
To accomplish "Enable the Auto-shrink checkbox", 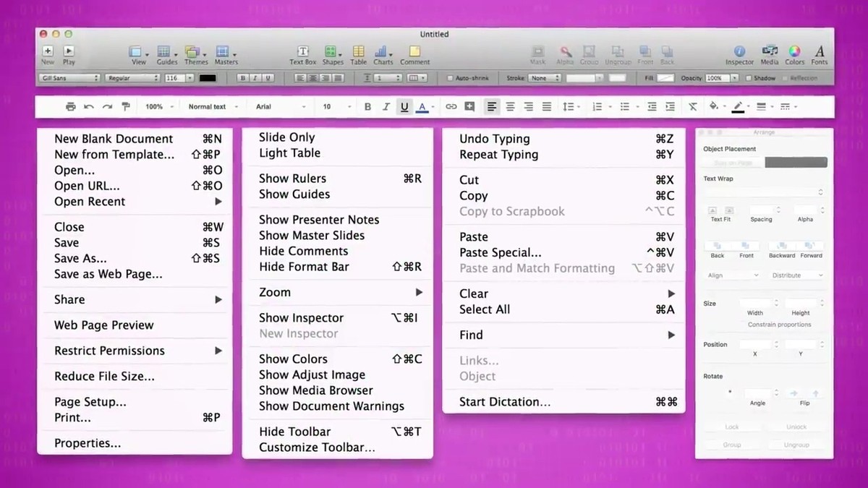I will coord(451,78).
